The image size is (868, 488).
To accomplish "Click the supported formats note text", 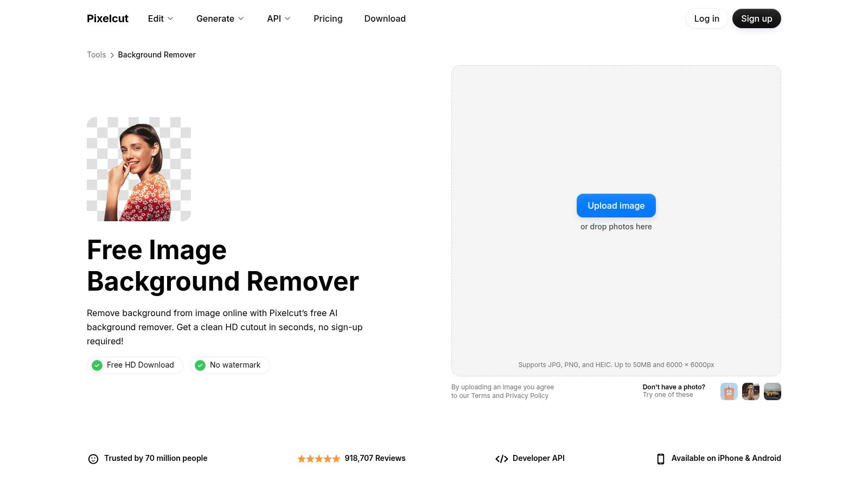I will [616, 365].
